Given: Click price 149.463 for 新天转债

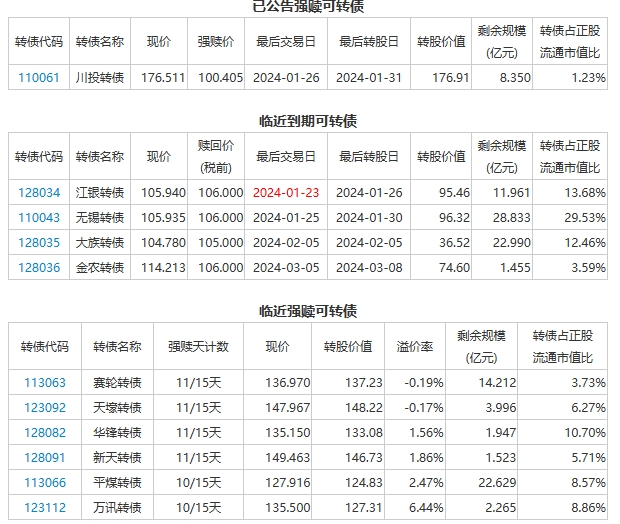Looking at the screenshot, I should pyautogui.click(x=288, y=458).
